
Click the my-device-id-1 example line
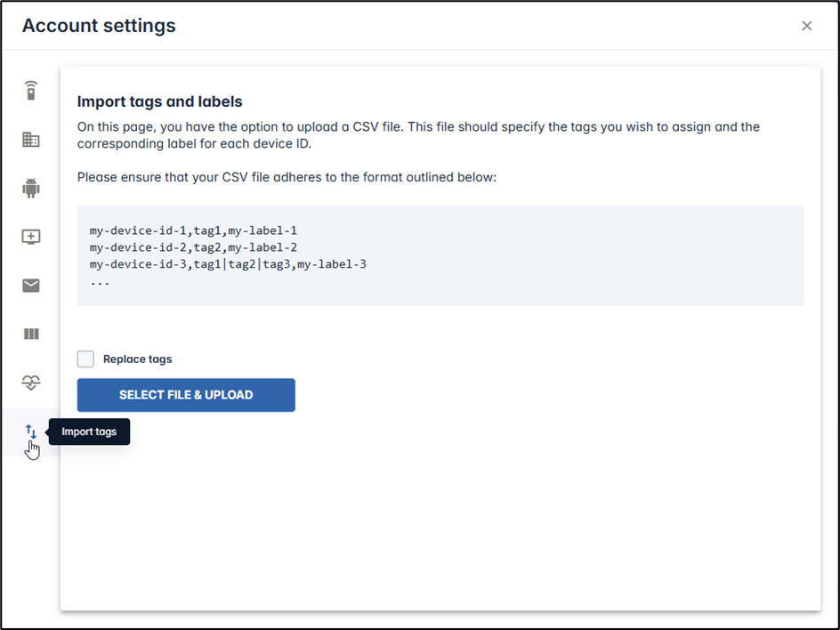[x=193, y=230]
